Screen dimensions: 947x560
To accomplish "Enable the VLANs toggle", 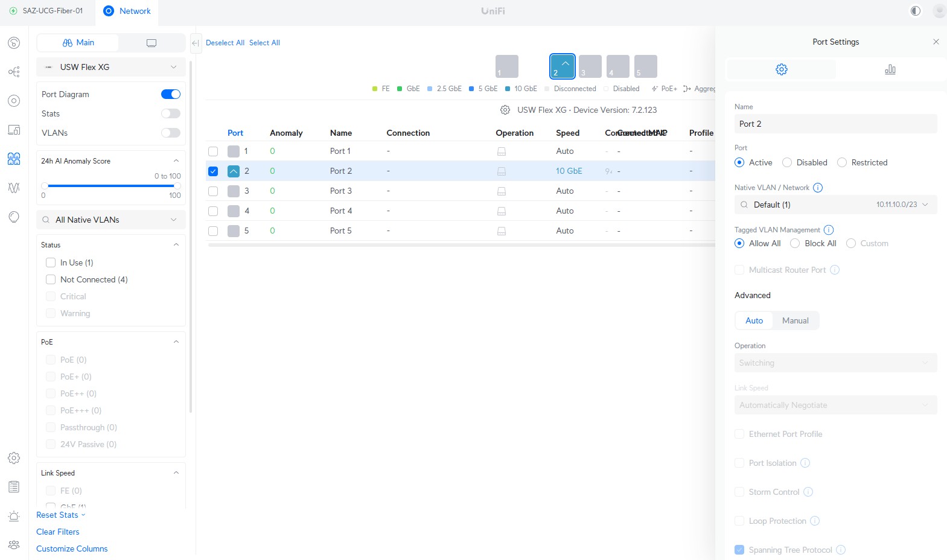I will 170,133.
